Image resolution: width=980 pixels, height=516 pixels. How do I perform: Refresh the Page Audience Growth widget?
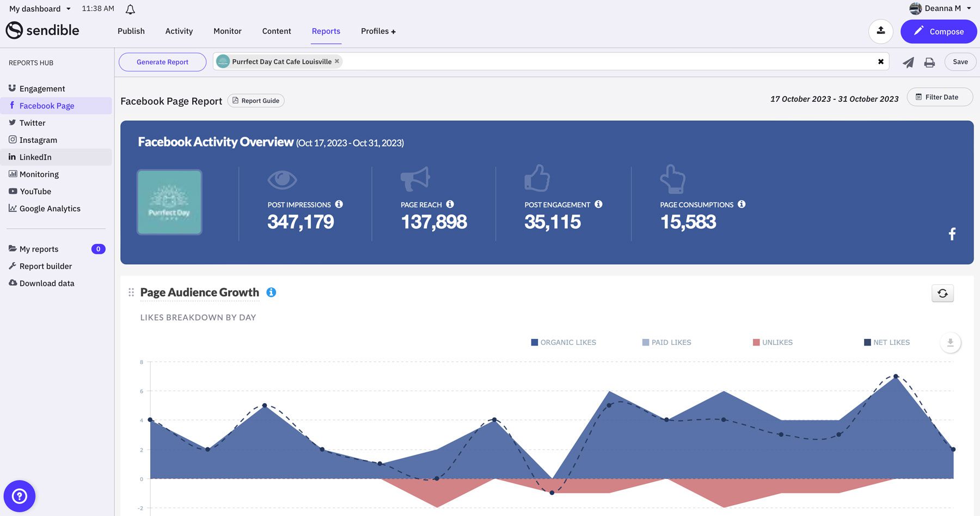click(x=942, y=293)
